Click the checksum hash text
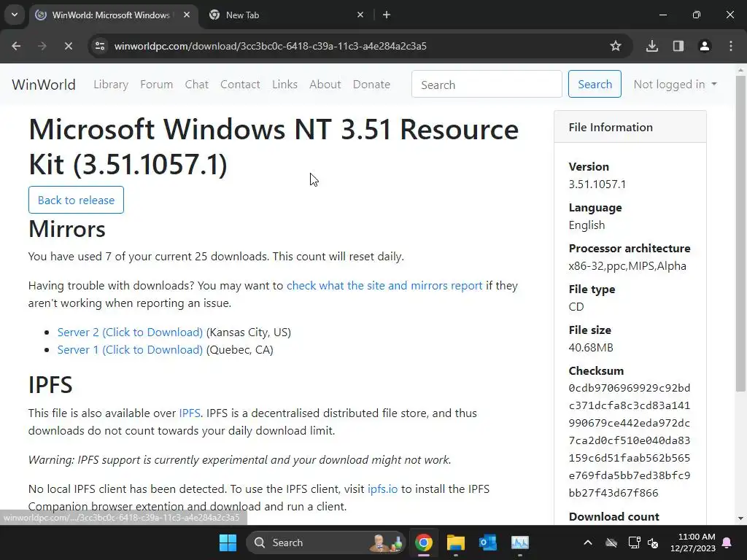Viewport: 747px width, 560px height. pos(630,440)
